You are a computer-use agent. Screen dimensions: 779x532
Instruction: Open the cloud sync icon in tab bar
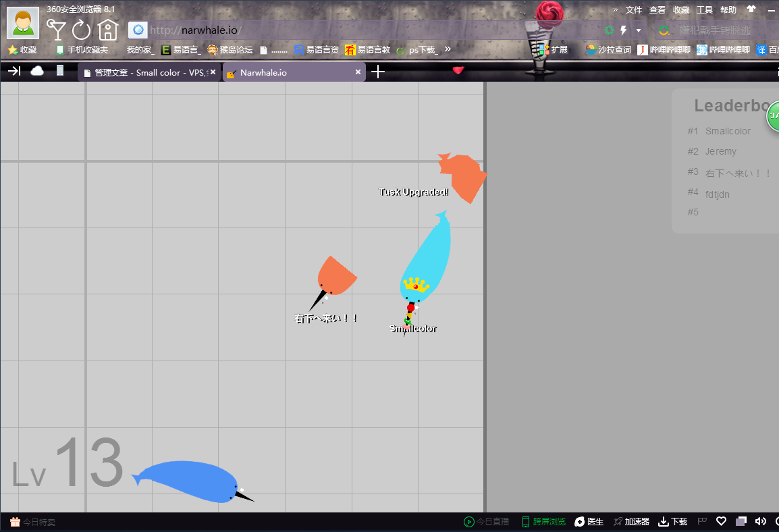click(x=37, y=71)
